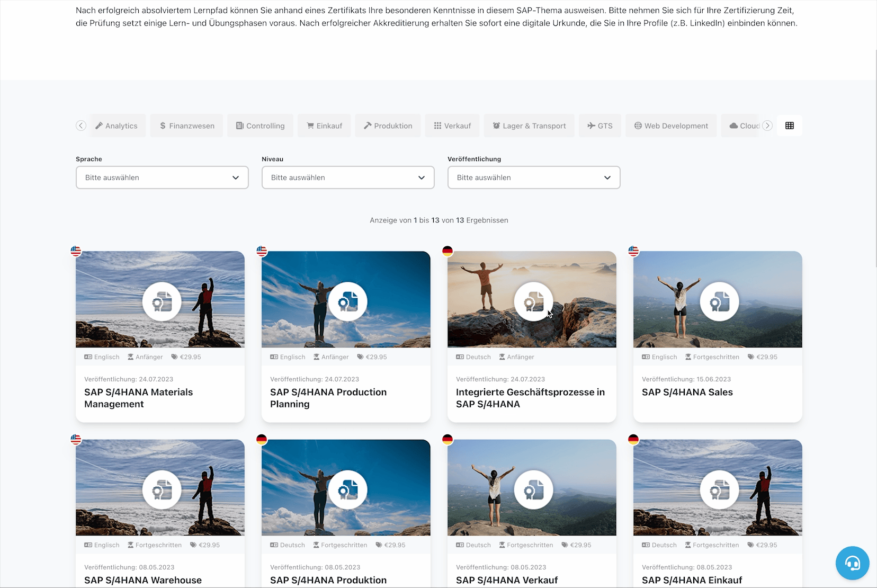Click the US flag on SAP S/4HANA Warehouse card
Viewport: 877px width, 588px height.
click(x=76, y=439)
